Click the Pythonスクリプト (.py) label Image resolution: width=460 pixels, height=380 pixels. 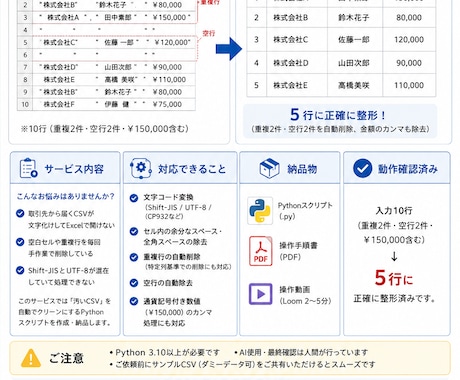305,211
